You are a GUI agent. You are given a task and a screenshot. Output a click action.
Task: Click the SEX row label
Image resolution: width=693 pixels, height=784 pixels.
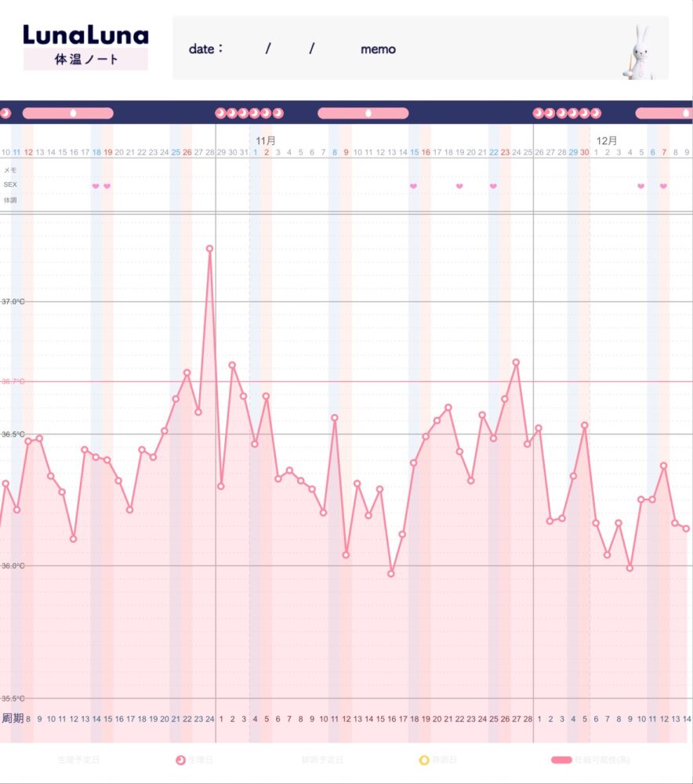point(10,184)
